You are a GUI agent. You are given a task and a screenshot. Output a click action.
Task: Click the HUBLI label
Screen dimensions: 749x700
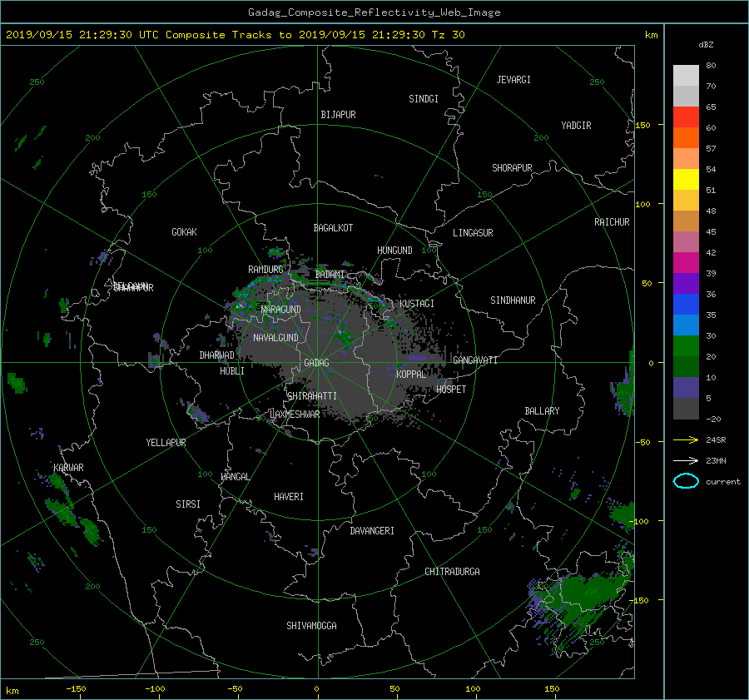(232, 371)
